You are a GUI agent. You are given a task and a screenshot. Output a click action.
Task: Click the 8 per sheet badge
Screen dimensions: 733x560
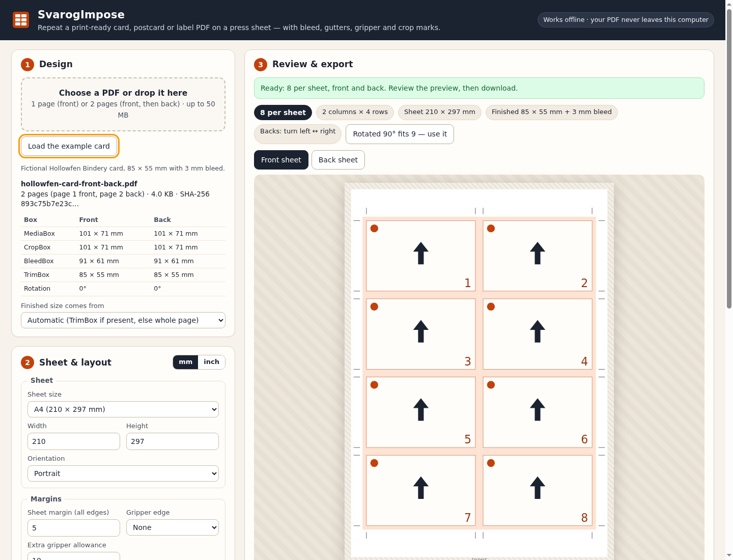(283, 113)
